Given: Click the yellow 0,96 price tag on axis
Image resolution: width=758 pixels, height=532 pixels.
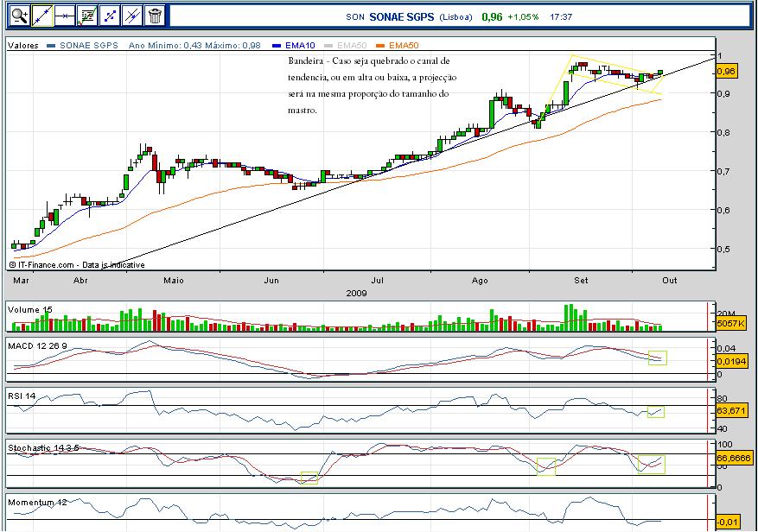Looking at the screenshot, I should coord(726,72).
